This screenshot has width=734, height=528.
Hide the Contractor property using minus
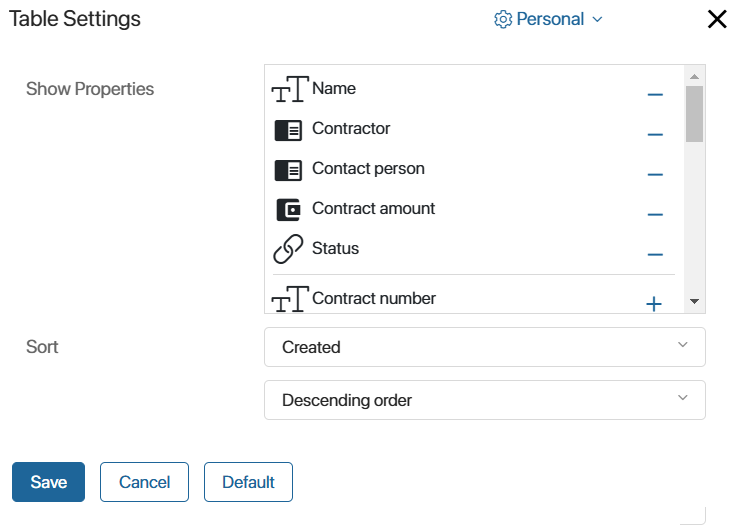655,134
